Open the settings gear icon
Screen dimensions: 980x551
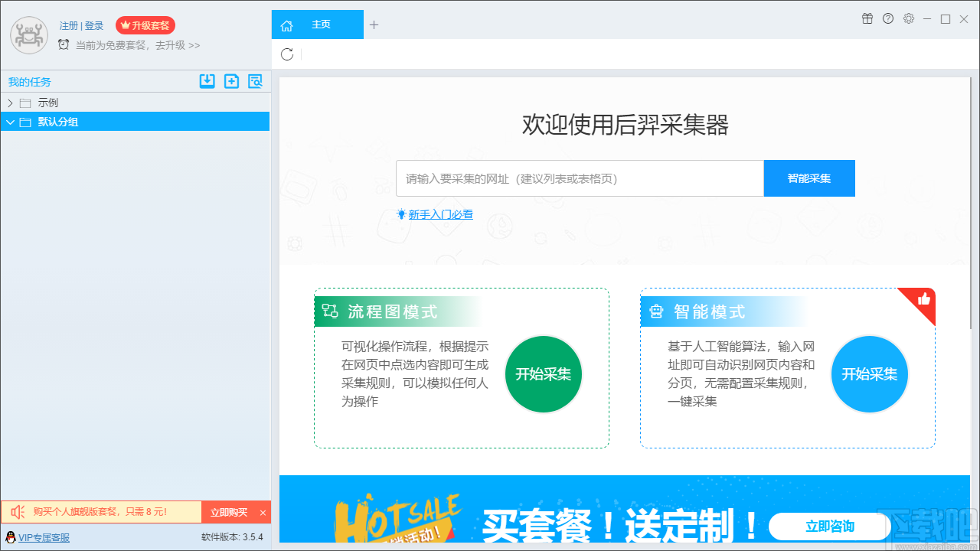[x=909, y=18]
